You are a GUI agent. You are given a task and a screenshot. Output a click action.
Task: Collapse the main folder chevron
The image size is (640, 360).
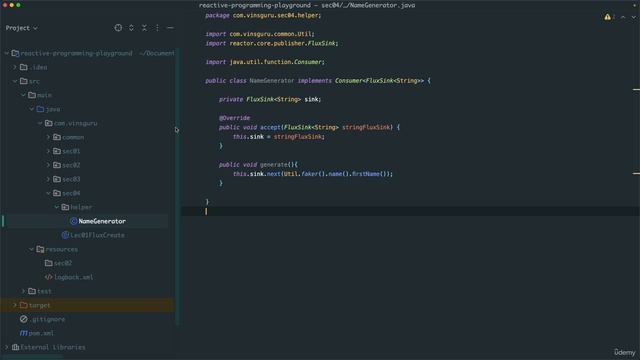point(23,95)
